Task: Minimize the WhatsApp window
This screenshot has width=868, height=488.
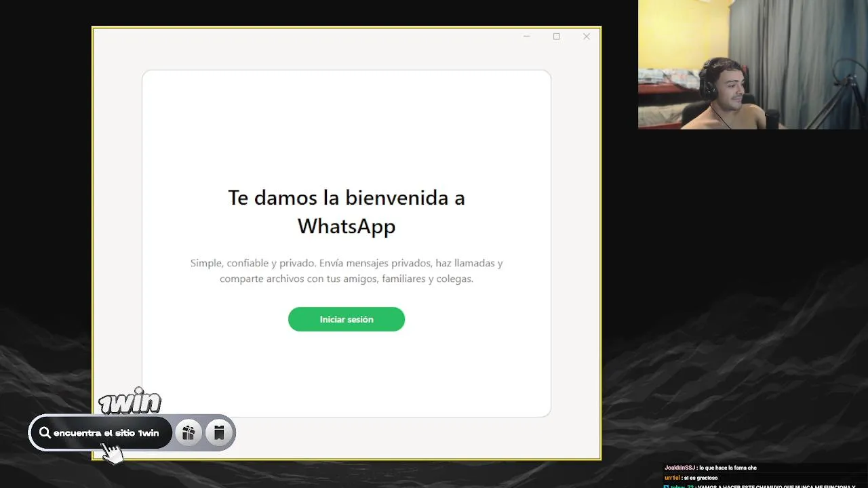Action: pos(526,37)
